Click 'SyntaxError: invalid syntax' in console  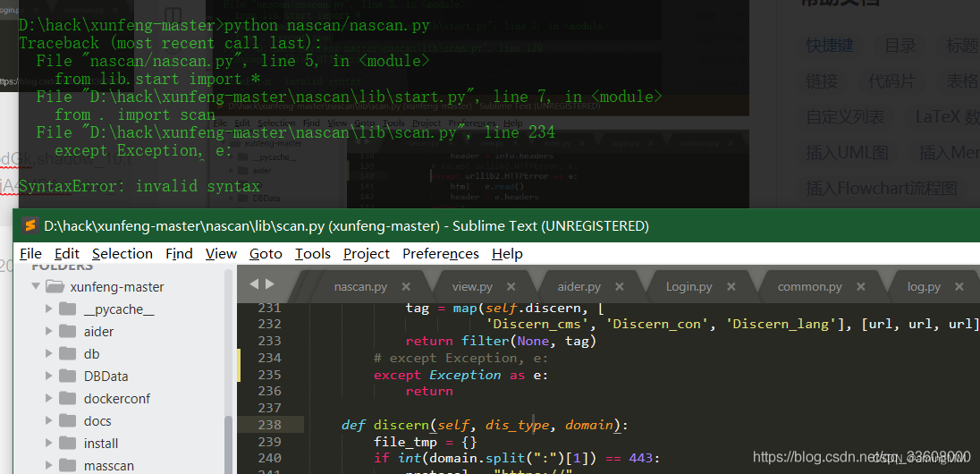click(x=139, y=186)
